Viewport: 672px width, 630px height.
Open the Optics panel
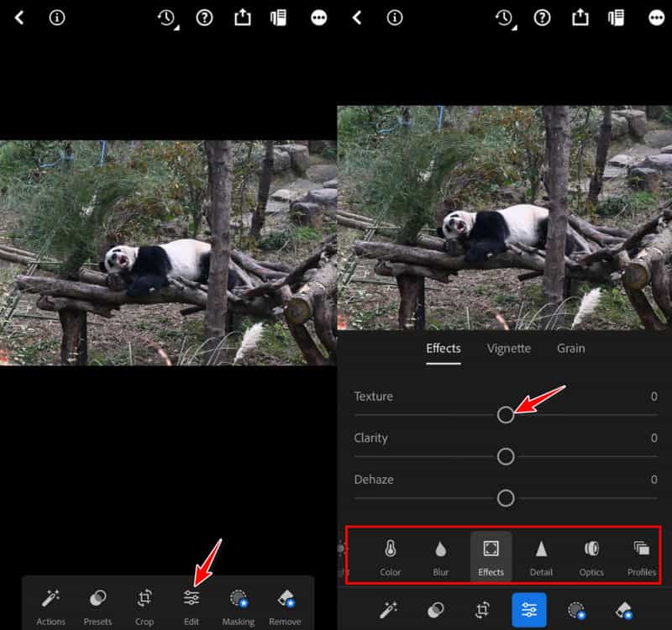point(591,554)
